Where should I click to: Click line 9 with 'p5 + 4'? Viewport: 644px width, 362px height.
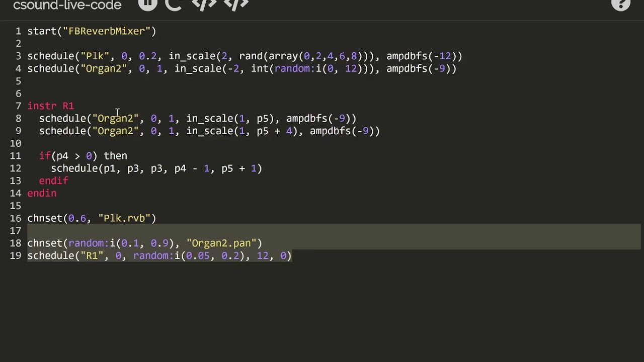pyautogui.click(x=209, y=131)
